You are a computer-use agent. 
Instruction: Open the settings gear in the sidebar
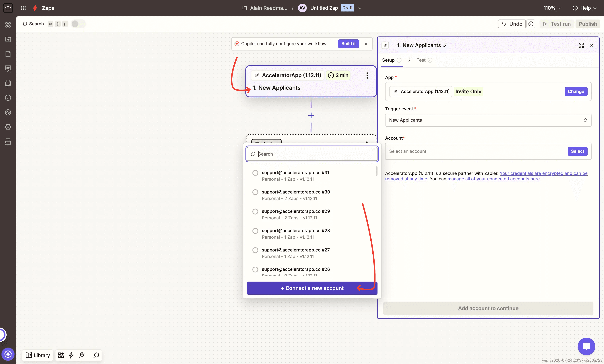click(8, 127)
